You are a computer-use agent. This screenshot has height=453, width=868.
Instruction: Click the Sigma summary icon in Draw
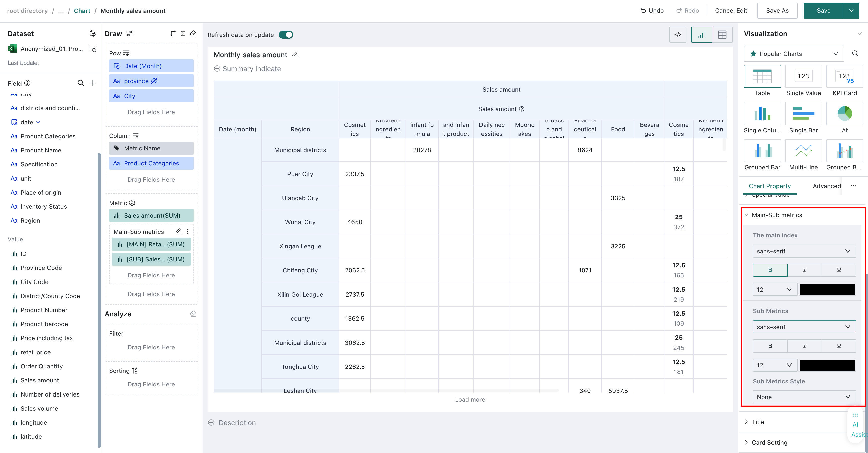coord(183,33)
